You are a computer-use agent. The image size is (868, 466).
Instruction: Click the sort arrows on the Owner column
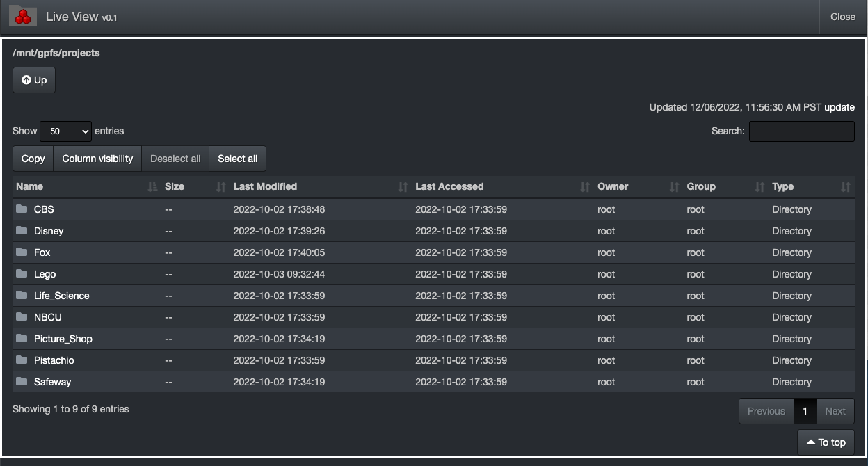673,186
